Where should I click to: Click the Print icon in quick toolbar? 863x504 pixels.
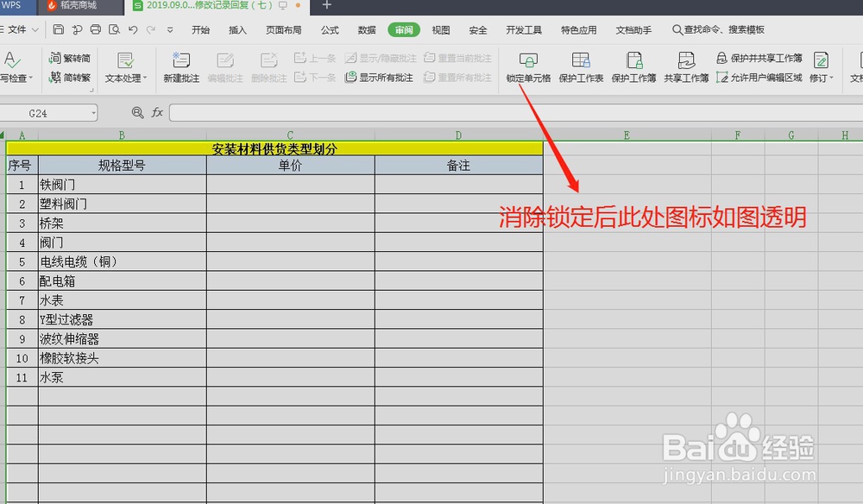click(x=95, y=29)
